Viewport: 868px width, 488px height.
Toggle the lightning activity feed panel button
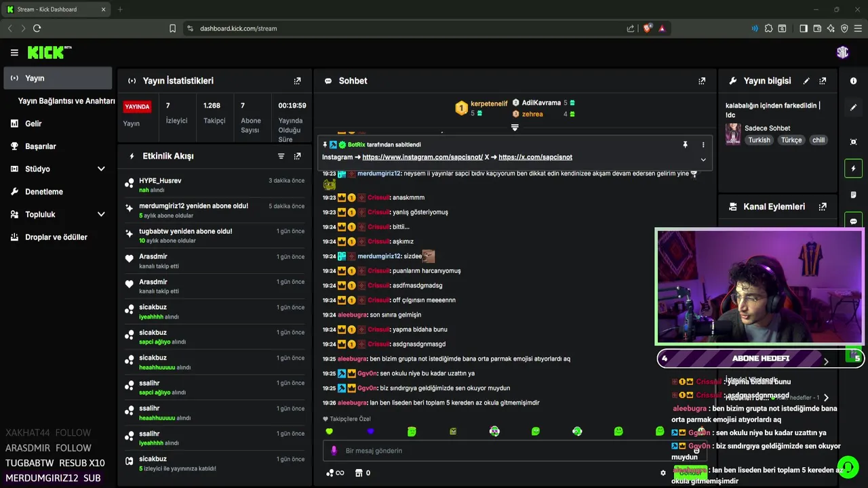click(853, 168)
